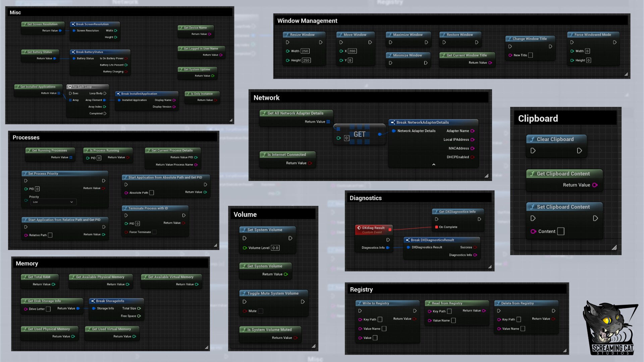Click the Write to Registry node title

pos(375,303)
